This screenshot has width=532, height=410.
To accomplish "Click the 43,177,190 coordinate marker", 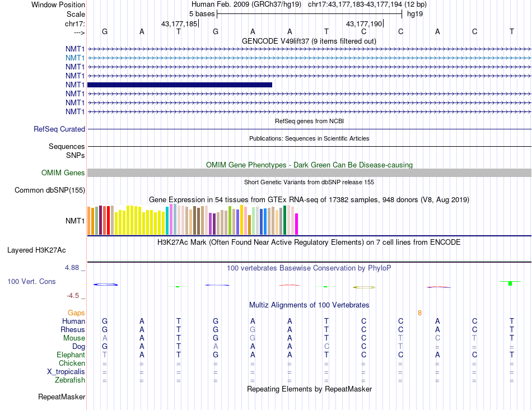I will click(x=364, y=24).
